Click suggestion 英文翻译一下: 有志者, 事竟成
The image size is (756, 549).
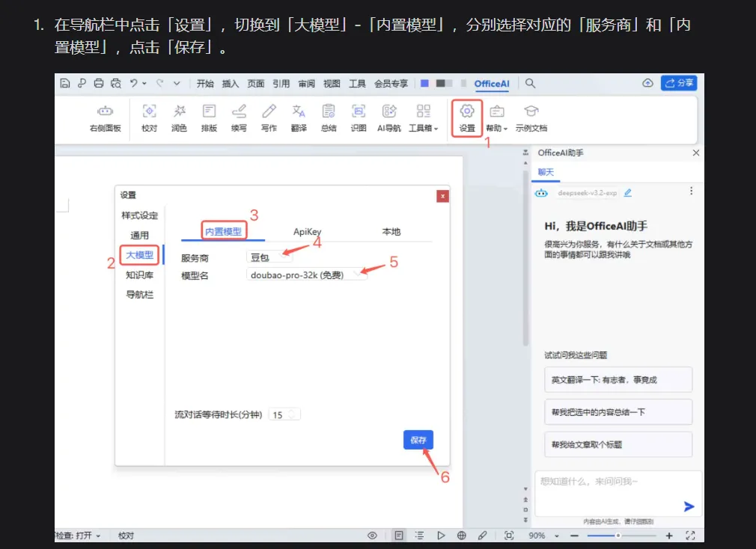618,380
